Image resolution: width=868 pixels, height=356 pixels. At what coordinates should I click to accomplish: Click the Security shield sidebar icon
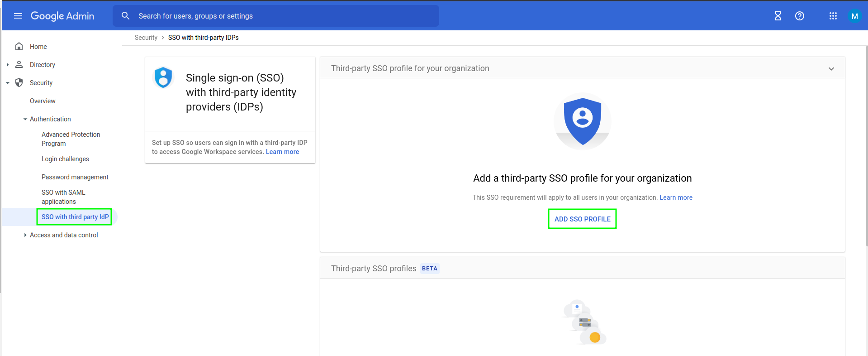pos(19,82)
